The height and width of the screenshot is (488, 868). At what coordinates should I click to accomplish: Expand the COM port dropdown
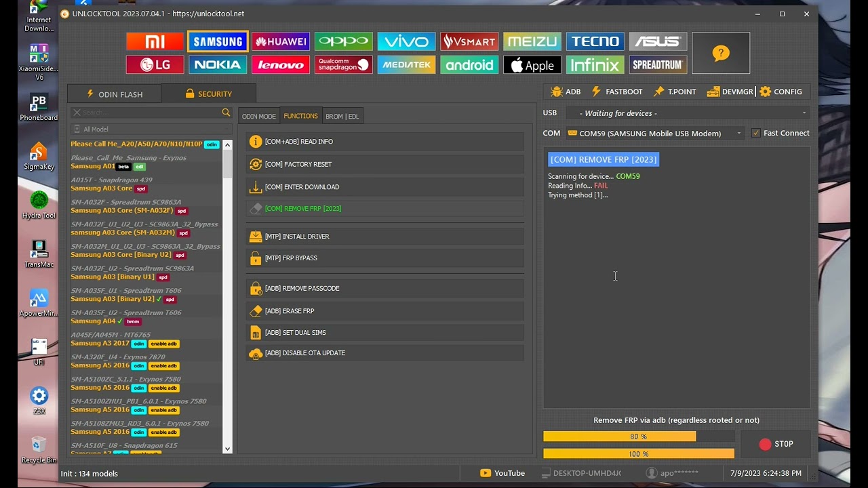[739, 134]
